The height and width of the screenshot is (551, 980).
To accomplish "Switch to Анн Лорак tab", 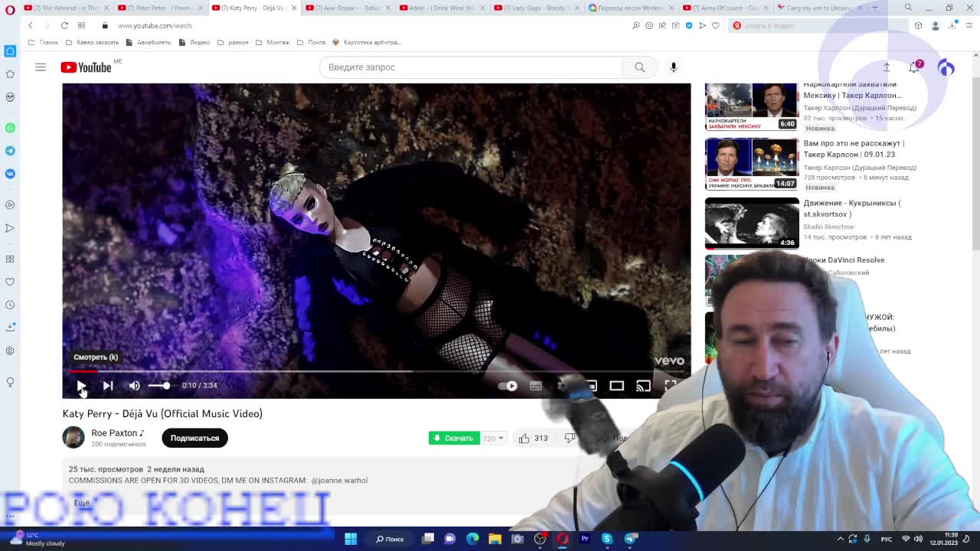I will [x=347, y=8].
